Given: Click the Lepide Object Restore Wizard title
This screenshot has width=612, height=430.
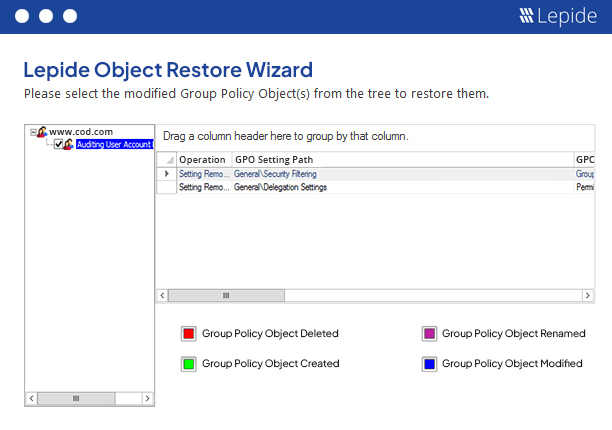Looking at the screenshot, I should pos(168,70).
